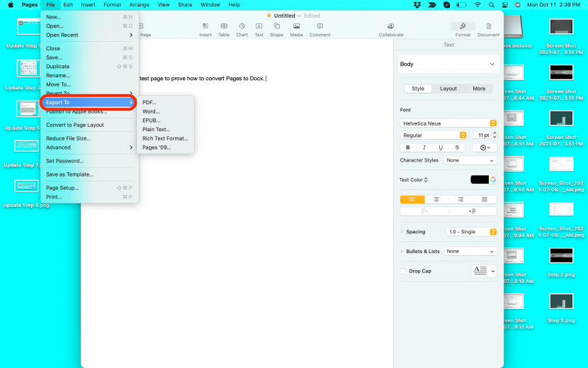Toggle Strikethrough text formatting
The width and height of the screenshot is (588, 368).
[457, 147]
